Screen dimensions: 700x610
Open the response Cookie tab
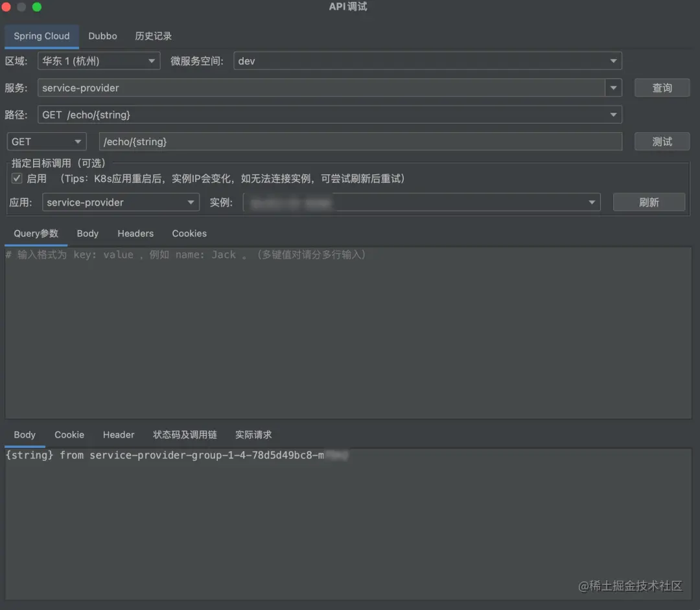(69, 435)
